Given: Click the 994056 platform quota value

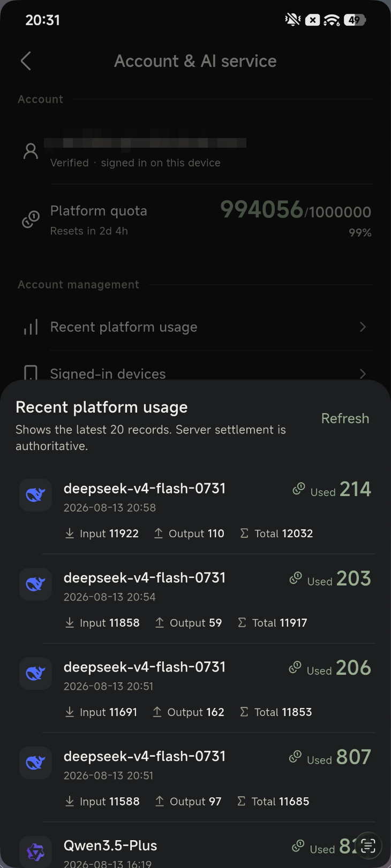Looking at the screenshot, I should (x=262, y=209).
